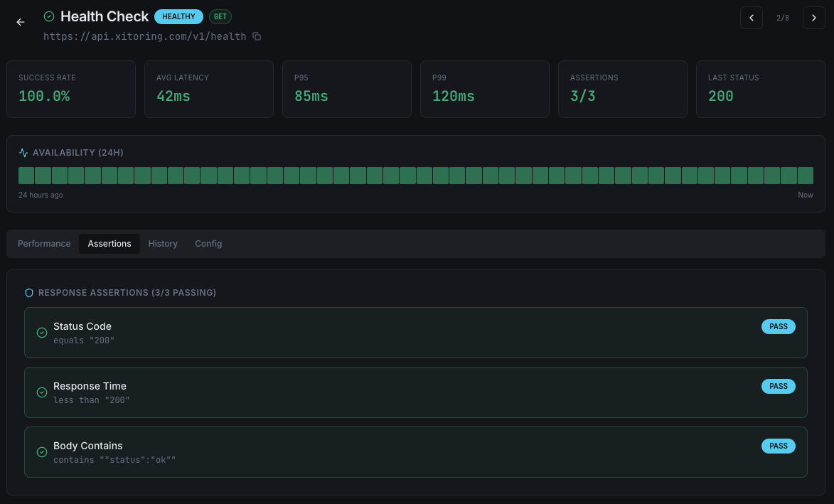834x504 pixels.
Task: Open the Config tab link
Action: [x=208, y=243]
